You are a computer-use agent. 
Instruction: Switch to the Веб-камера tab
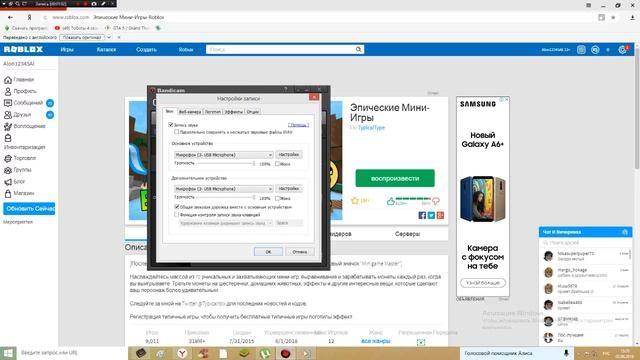click(190, 112)
